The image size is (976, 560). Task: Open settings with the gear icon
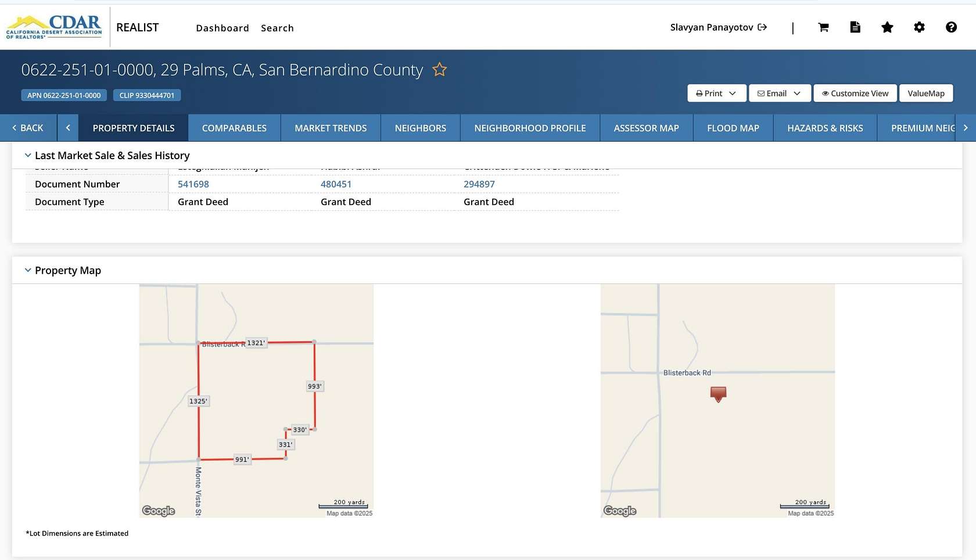919,27
